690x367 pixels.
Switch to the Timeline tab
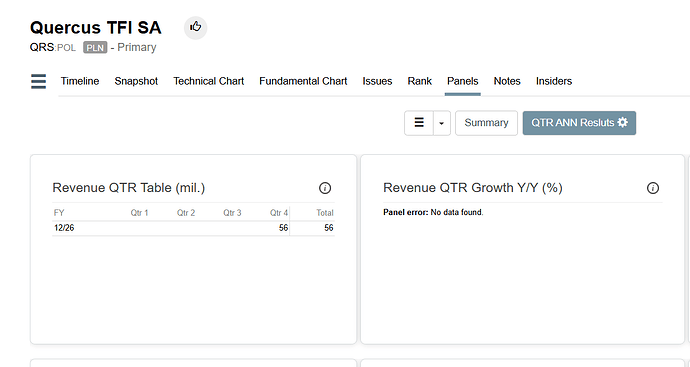[x=80, y=81]
